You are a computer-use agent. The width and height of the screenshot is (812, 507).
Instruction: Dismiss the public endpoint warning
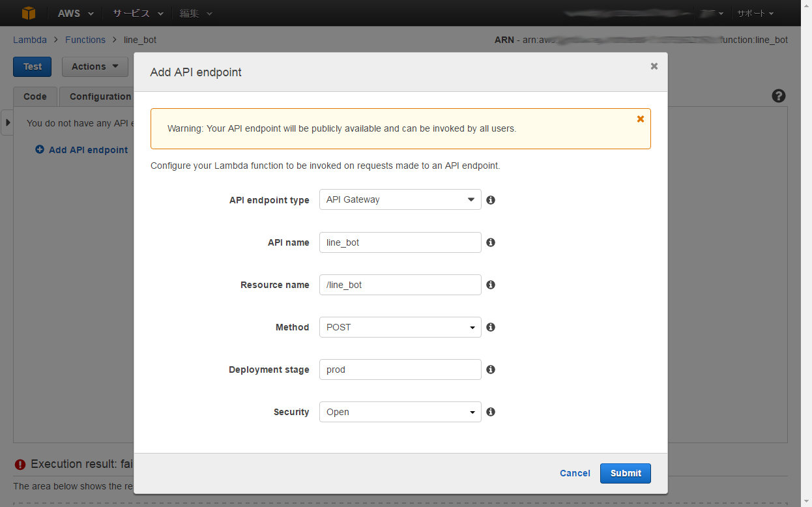[640, 119]
